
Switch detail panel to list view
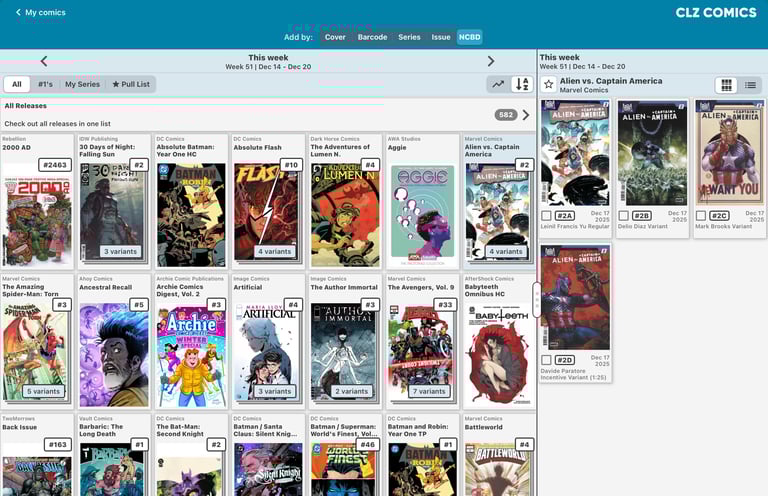750,85
